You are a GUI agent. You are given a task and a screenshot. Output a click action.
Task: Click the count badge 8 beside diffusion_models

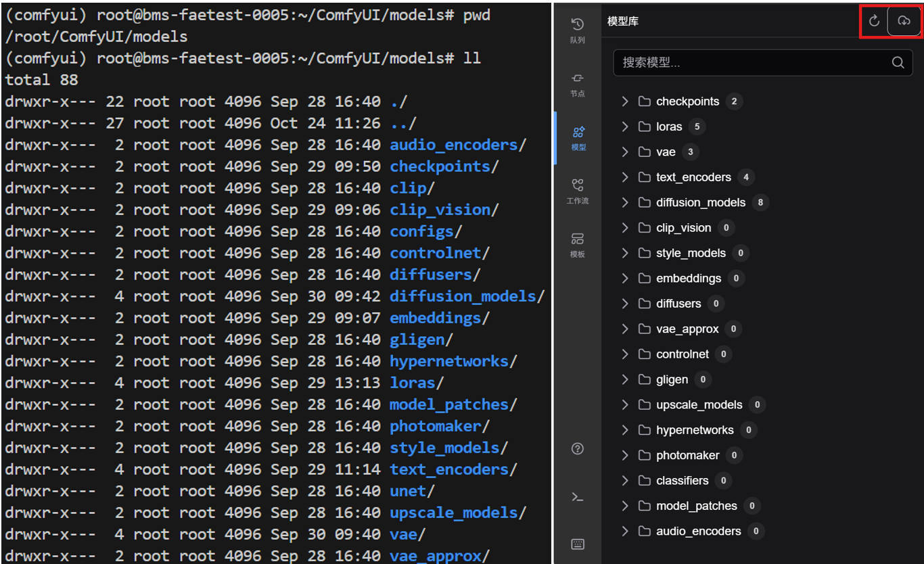click(760, 202)
